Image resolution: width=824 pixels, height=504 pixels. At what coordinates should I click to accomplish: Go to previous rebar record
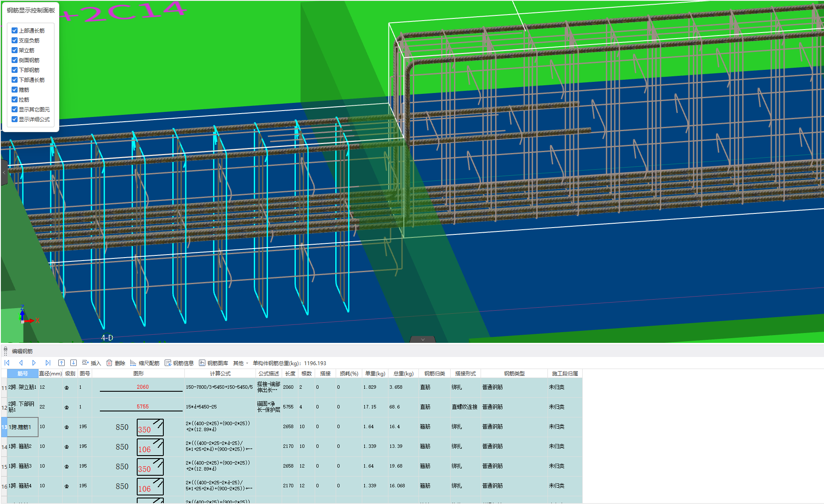click(x=21, y=363)
